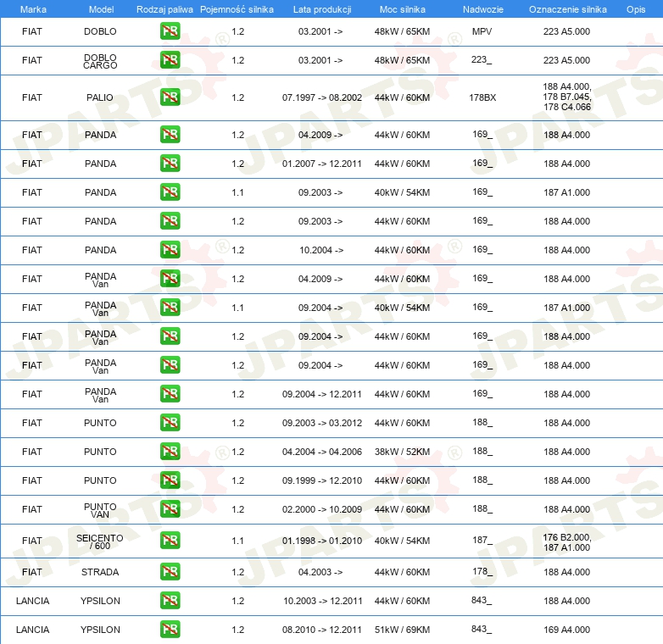Select the 04.2004 -> 04.2006 production years cell
663x644 pixels.
point(322,452)
